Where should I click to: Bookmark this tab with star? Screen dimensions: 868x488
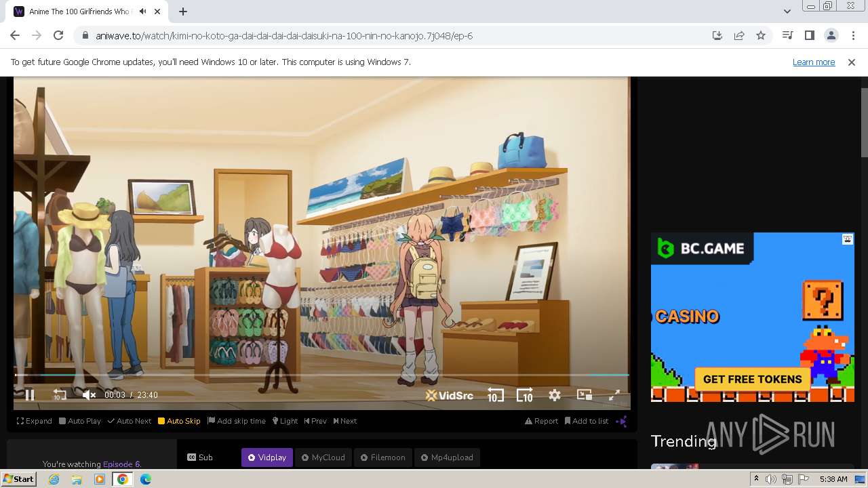click(761, 35)
